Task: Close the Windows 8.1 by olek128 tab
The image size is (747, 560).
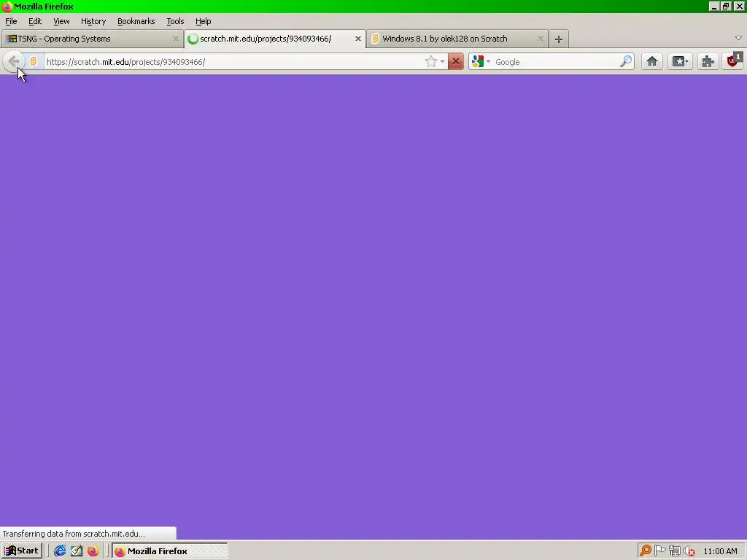Action: point(541,39)
